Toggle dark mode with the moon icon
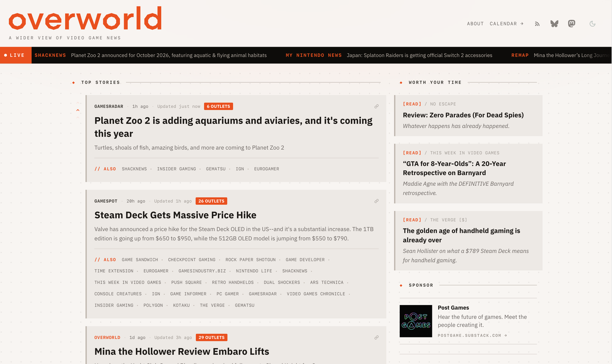The height and width of the screenshot is (364, 612). click(x=592, y=24)
